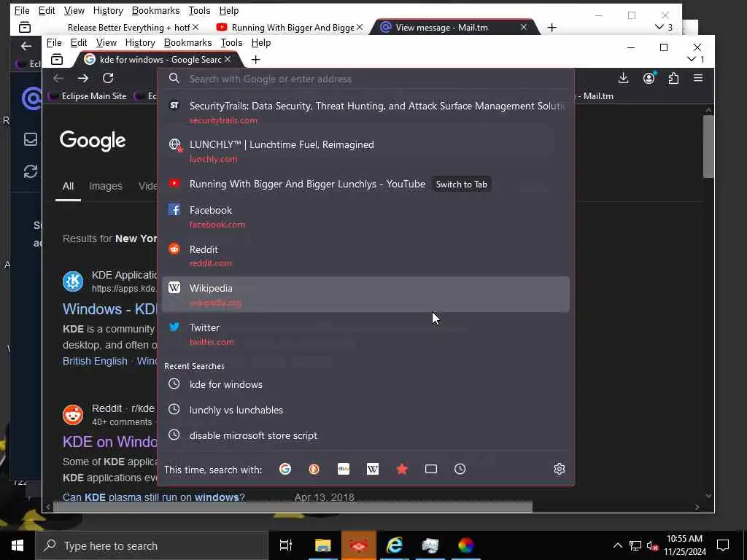Open the Windows Start menu
This screenshot has width=747, height=560.
point(18,545)
